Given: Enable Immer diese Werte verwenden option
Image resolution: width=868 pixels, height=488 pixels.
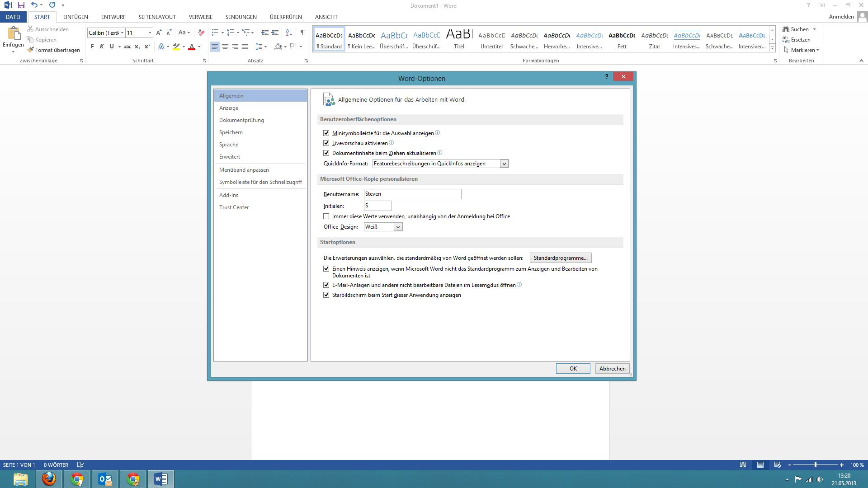Looking at the screenshot, I should click(326, 216).
